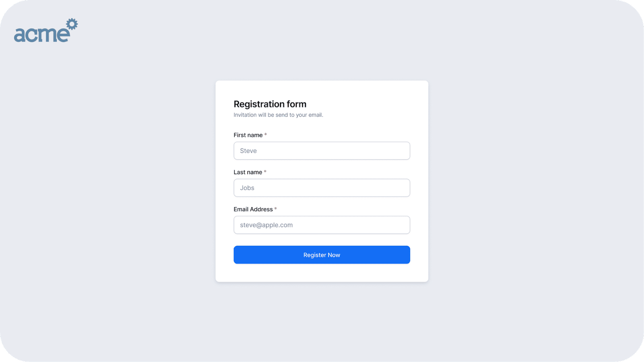Image resolution: width=644 pixels, height=362 pixels.
Task: Click the 'Email Address' field label
Action: (253, 209)
